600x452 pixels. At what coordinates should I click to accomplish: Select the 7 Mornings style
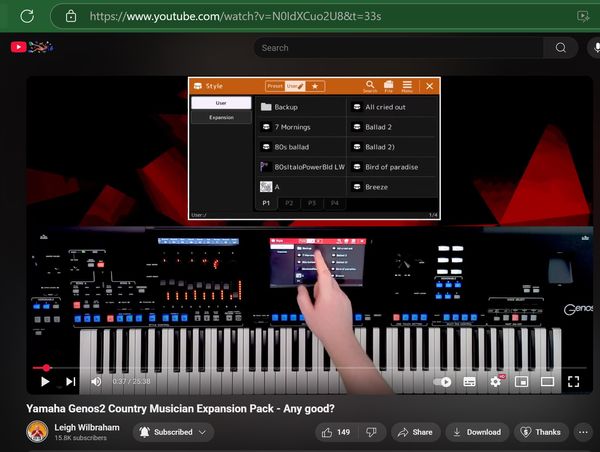click(x=302, y=127)
